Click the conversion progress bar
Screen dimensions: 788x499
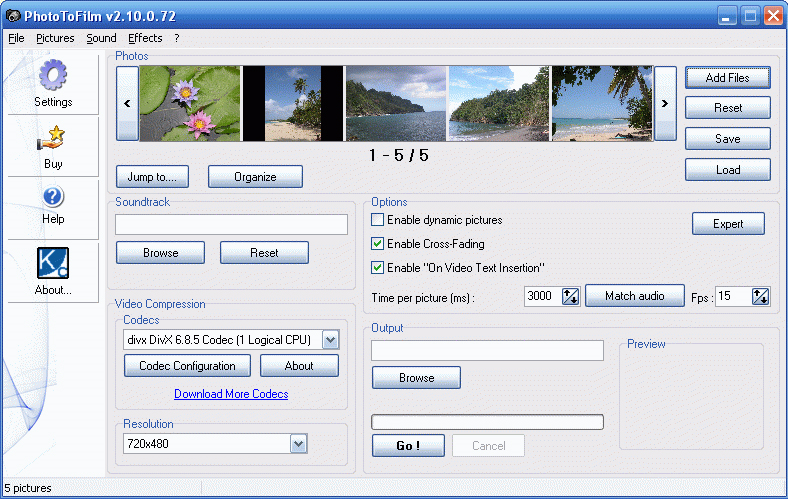pos(487,422)
